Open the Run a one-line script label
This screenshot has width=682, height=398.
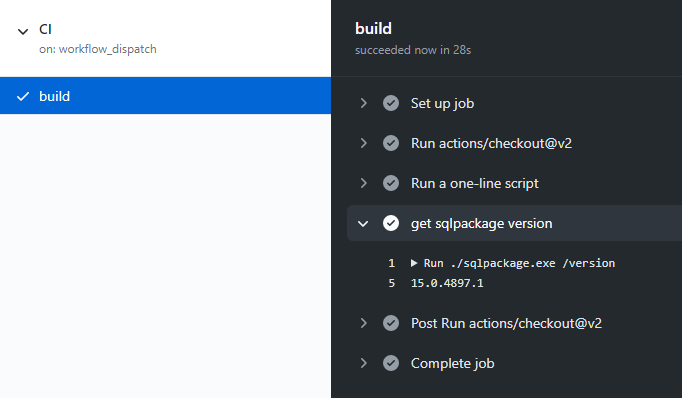[x=475, y=184]
